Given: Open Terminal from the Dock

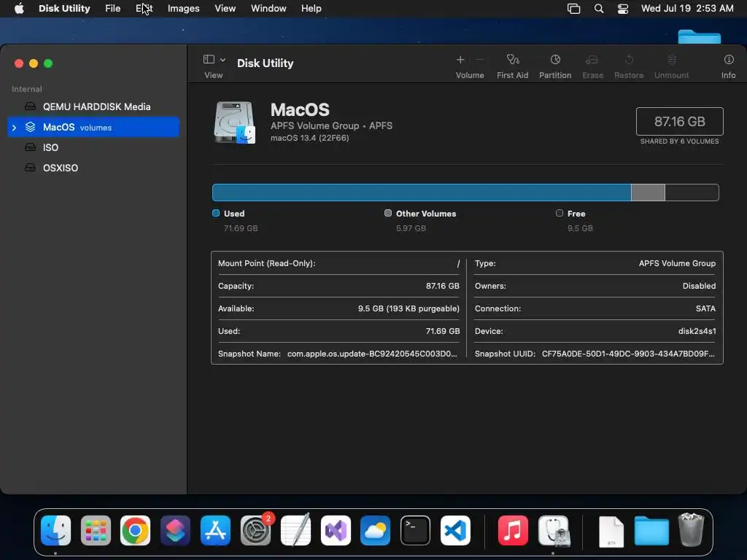Looking at the screenshot, I should [415, 531].
